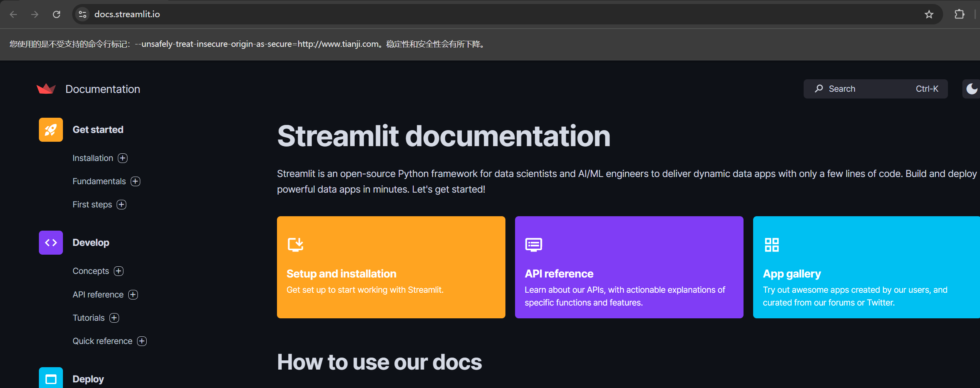Expand the First steps section

[x=121, y=205]
